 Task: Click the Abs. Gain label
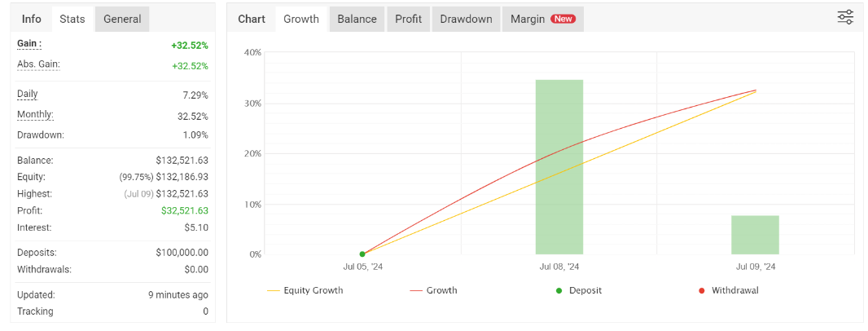pyautogui.click(x=38, y=64)
